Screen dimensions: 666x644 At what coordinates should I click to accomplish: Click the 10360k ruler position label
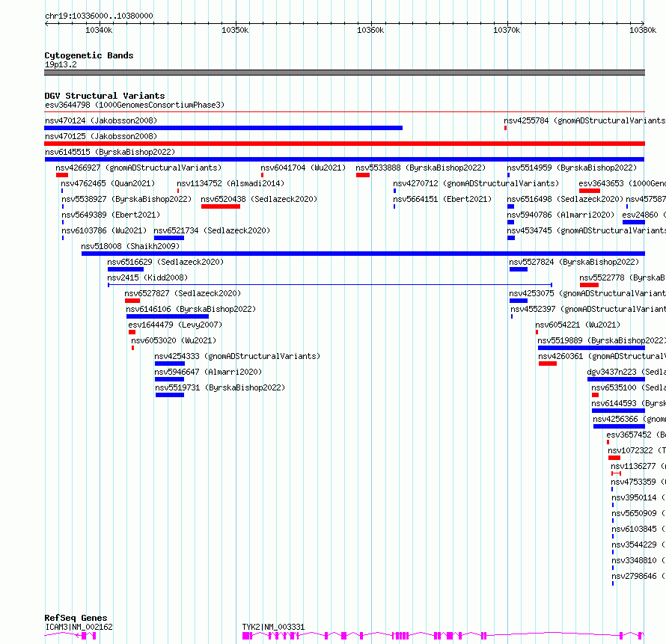click(370, 30)
